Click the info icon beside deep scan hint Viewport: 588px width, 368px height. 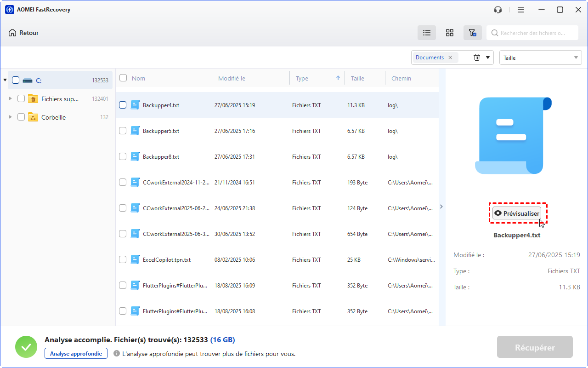[117, 354]
